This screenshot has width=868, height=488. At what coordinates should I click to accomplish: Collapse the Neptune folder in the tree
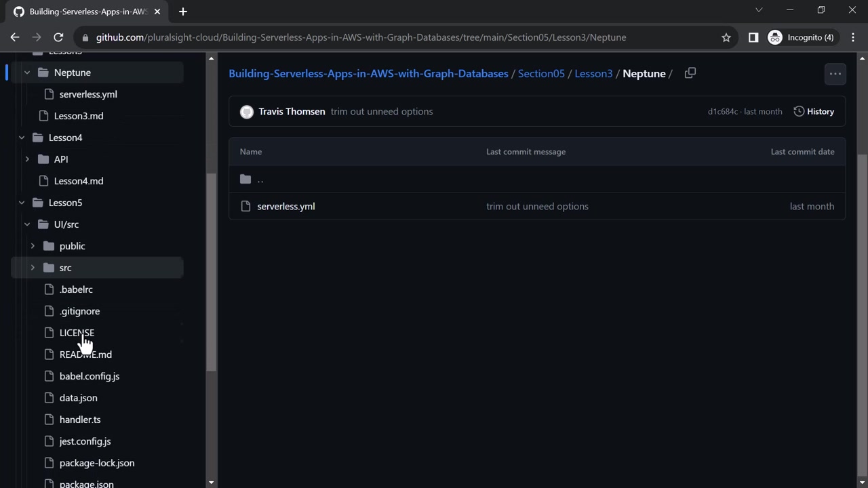(27, 73)
